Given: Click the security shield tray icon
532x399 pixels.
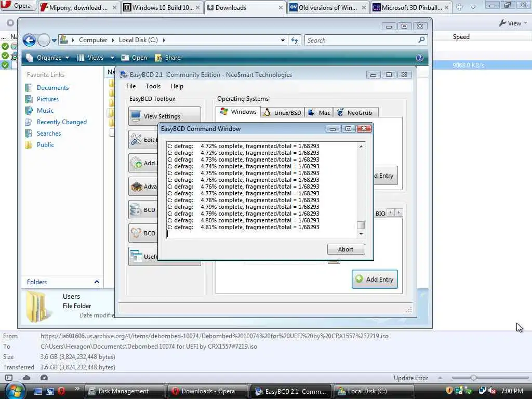Looking at the screenshot, I should click(x=448, y=391).
